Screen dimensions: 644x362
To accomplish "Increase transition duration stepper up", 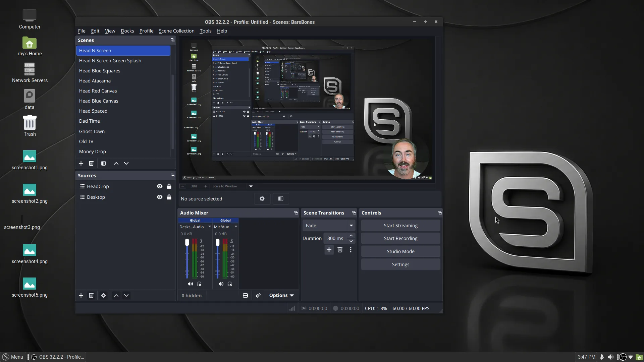I will [x=351, y=236].
